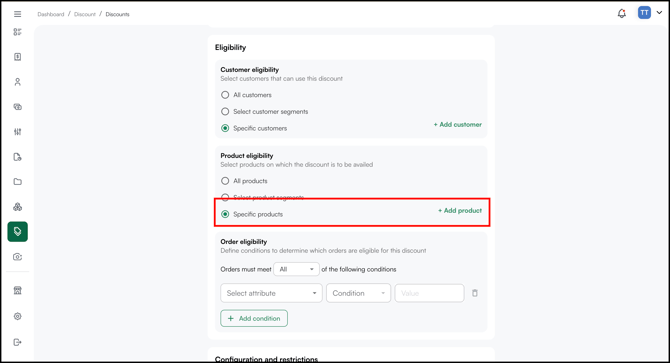Screen dimensions: 670x363
Task: Open the Condition dropdown
Action: [x=359, y=293]
